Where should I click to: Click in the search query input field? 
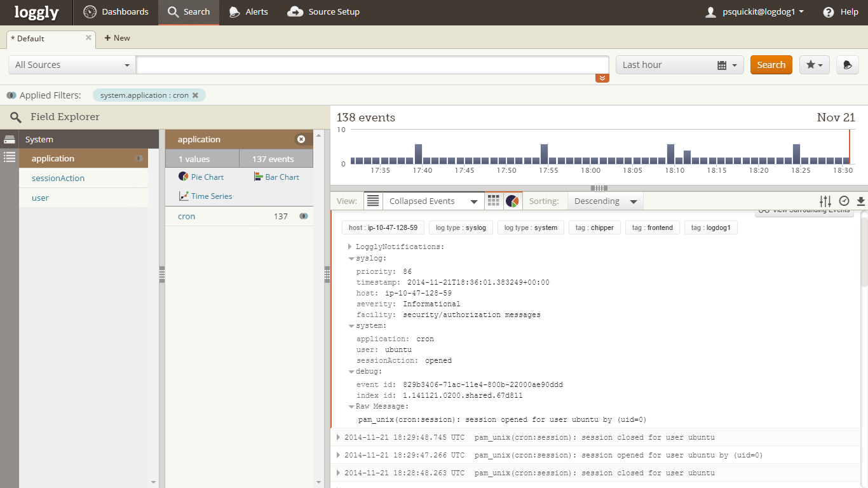click(x=372, y=65)
